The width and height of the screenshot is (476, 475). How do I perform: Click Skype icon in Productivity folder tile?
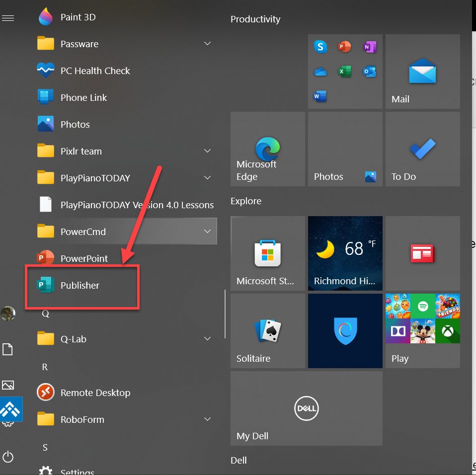pos(320,47)
